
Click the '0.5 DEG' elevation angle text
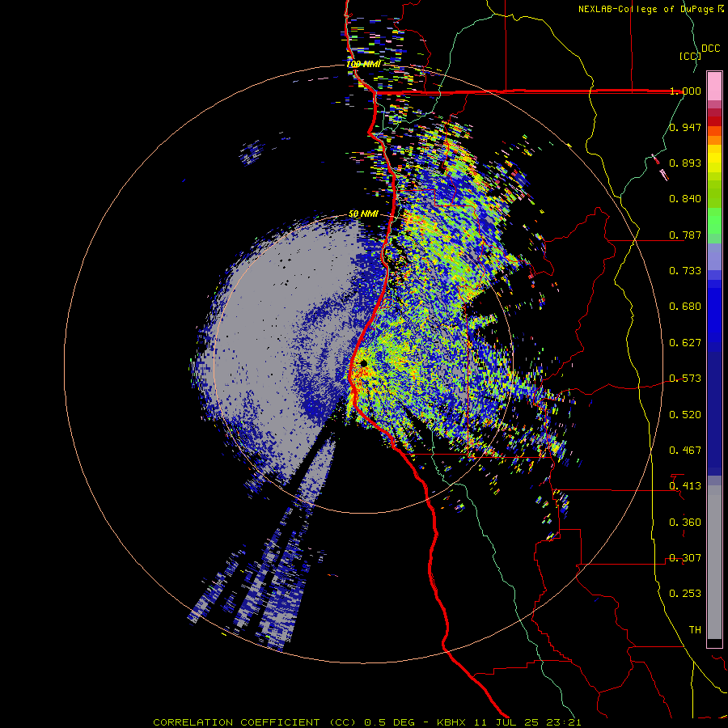click(x=389, y=722)
